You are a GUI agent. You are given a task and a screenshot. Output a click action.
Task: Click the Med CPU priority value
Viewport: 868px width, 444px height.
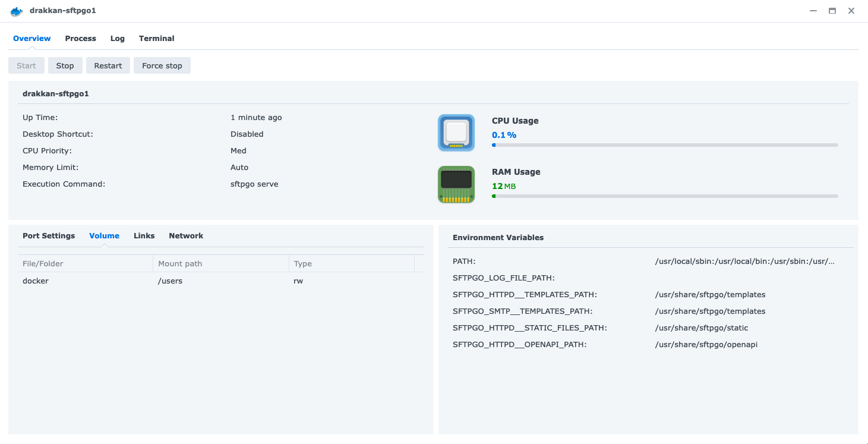coord(238,150)
